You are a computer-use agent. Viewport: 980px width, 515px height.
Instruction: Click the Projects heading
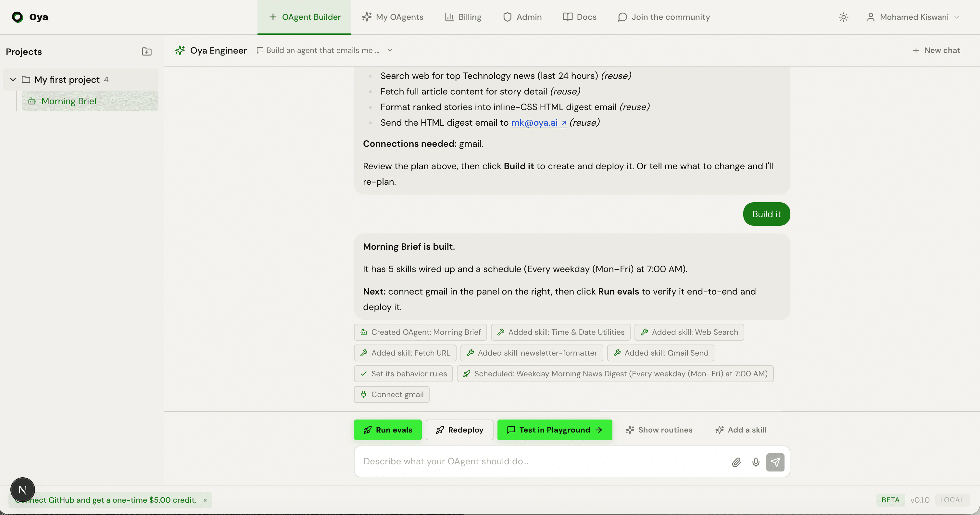pyautogui.click(x=24, y=52)
